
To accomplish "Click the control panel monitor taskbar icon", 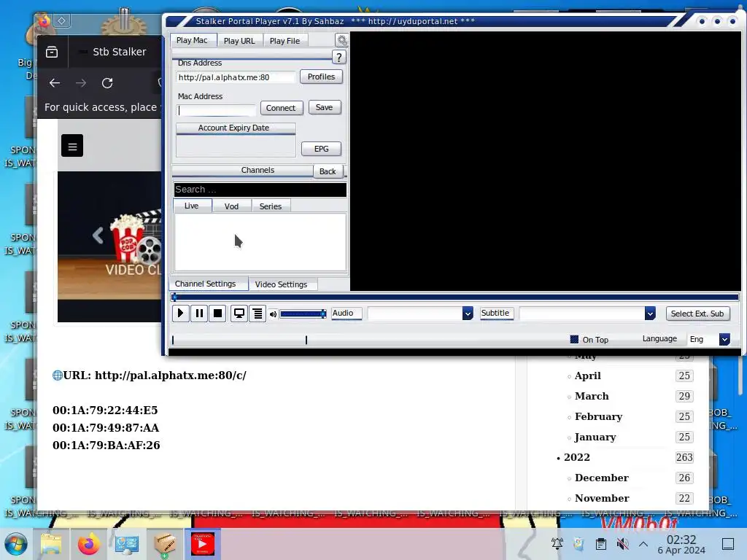I will (127, 544).
